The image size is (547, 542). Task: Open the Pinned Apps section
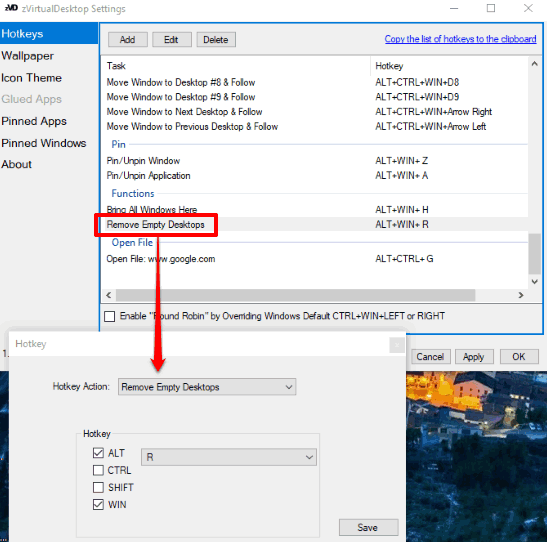coord(34,121)
